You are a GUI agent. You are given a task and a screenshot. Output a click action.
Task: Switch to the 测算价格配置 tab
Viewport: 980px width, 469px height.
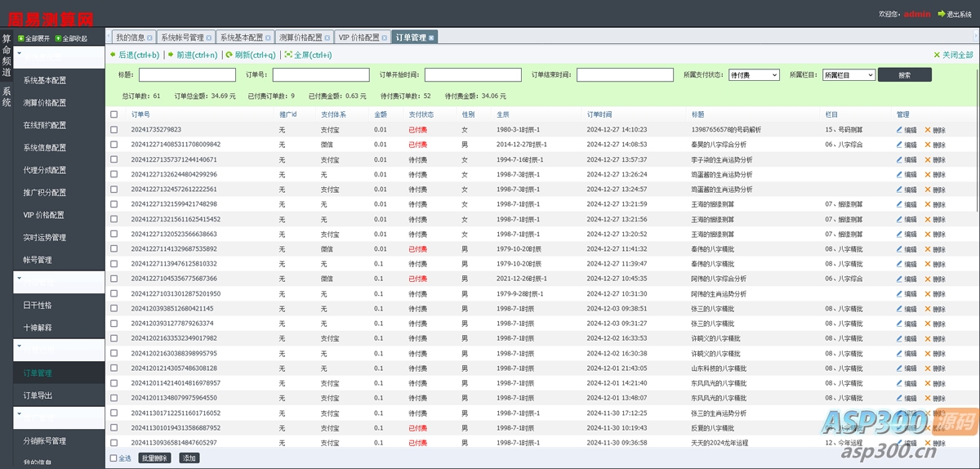click(x=300, y=38)
